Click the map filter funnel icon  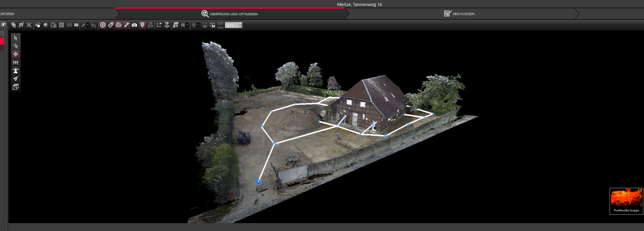[x=176, y=25]
